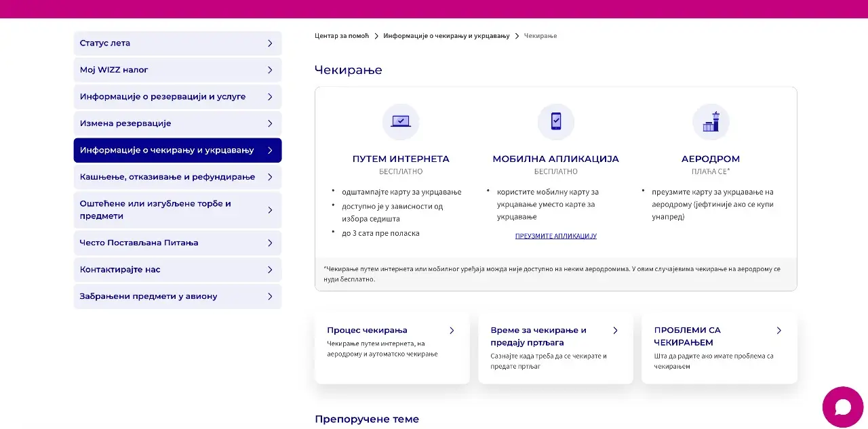Click the airport control tower icon
Image resolution: width=868 pixels, height=429 pixels.
coord(711,122)
